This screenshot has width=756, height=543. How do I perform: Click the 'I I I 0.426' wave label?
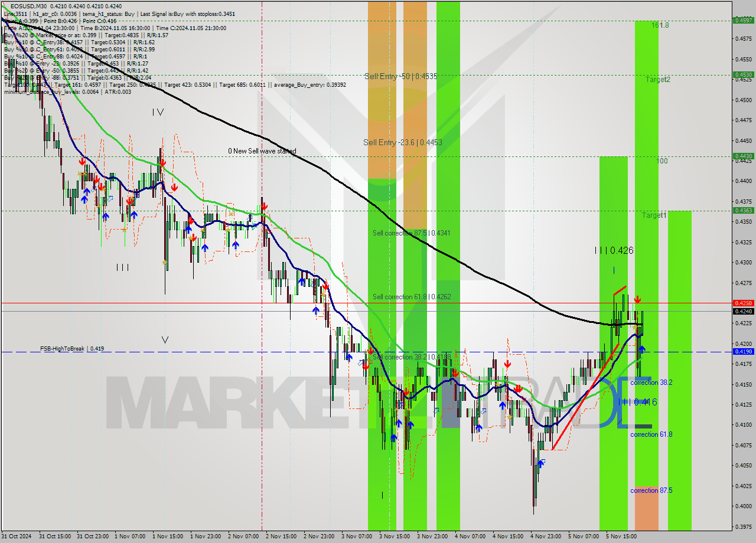[x=614, y=250]
